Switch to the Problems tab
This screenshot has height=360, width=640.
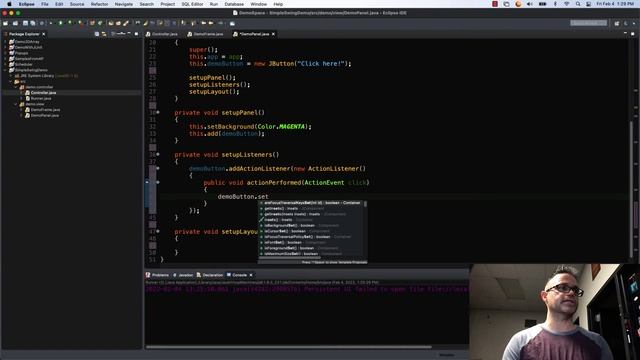(158, 275)
